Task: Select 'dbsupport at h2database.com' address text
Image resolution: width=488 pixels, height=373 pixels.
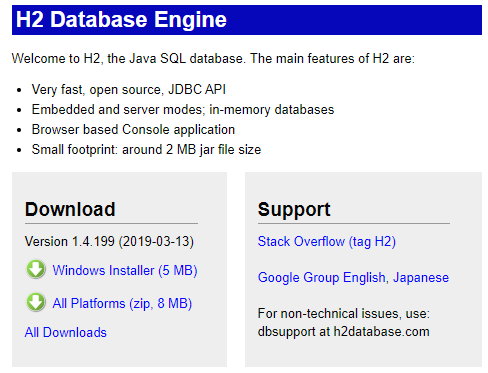Action: [344, 332]
